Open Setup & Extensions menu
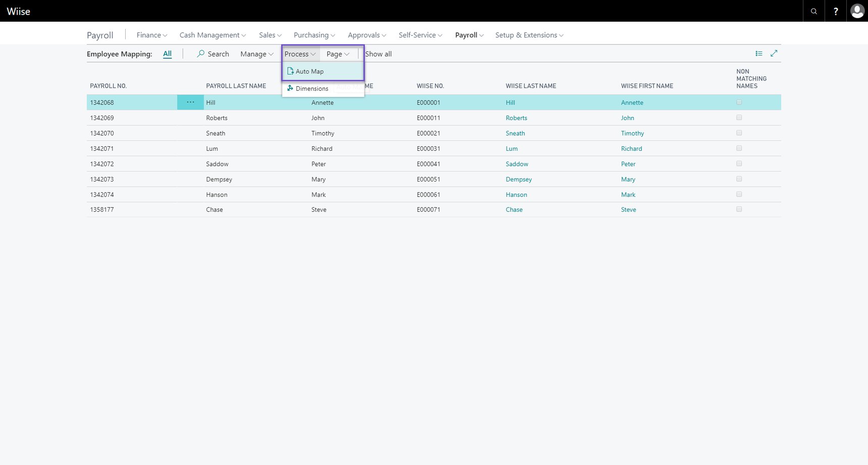Viewport: 868px width, 465px height. (x=528, y=35)
